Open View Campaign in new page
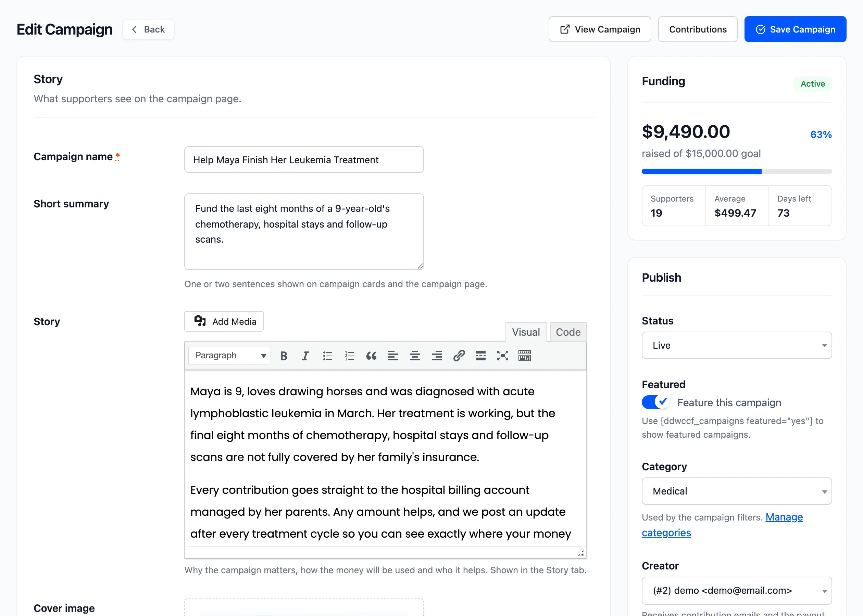Viewport: 863px width, 616px height. click(x=600, y=29)
